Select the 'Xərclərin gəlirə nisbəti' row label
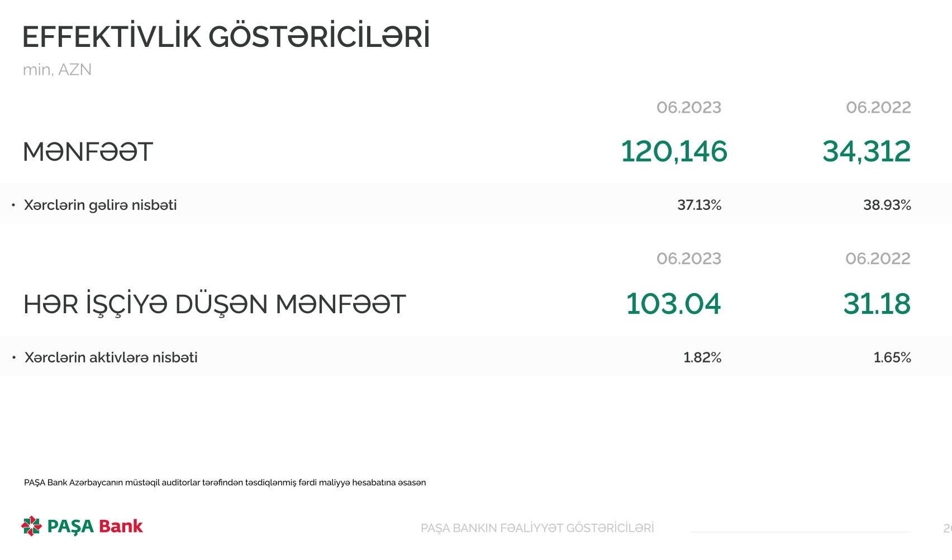Viewport: 952px width, 560px height. [x=100, y=205]
